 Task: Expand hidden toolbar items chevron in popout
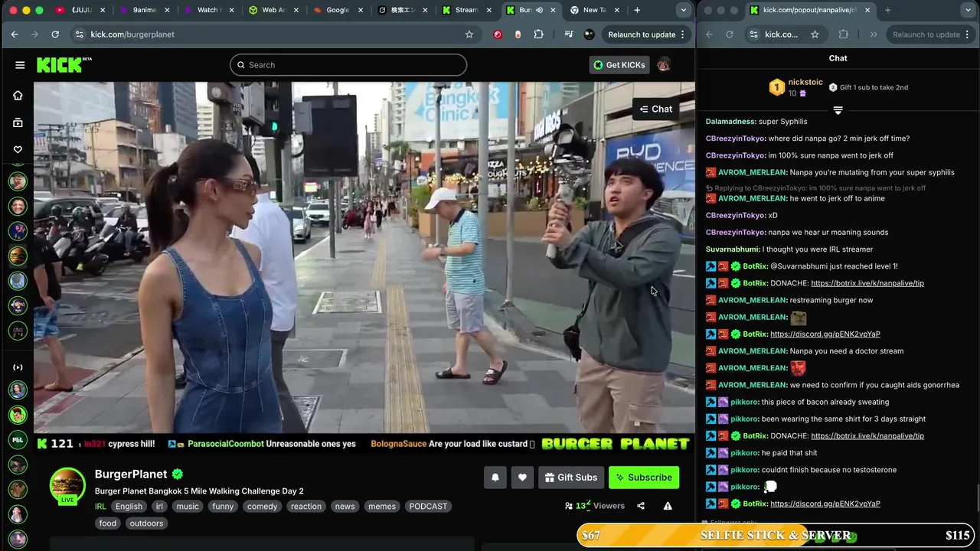tap(874, 34)
